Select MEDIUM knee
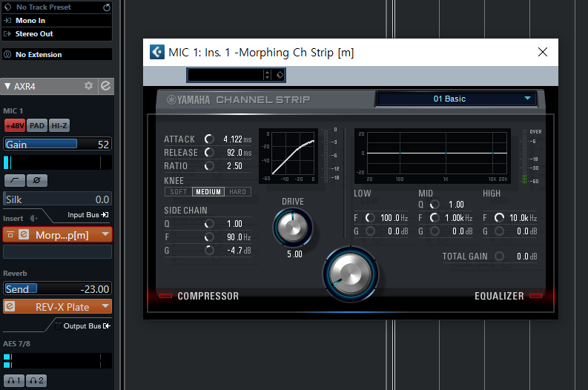Screen dimensions: 588x390 [208, 191]
